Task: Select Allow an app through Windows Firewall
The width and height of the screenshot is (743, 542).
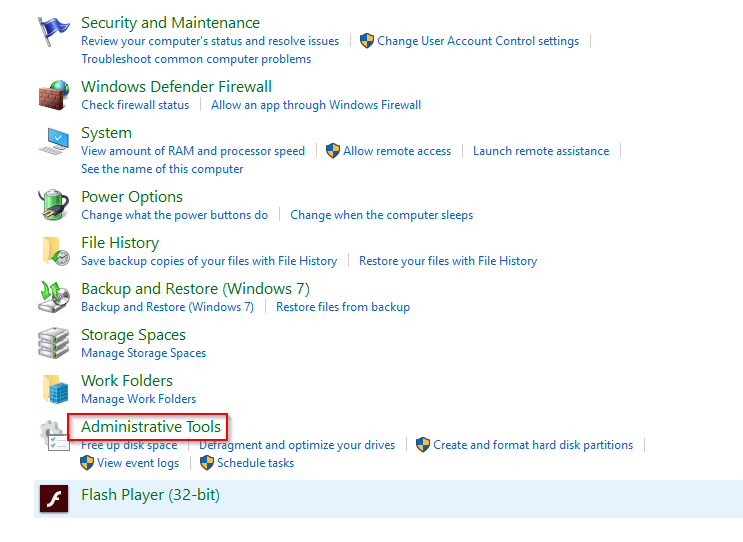Action: [x=316, y=105]
